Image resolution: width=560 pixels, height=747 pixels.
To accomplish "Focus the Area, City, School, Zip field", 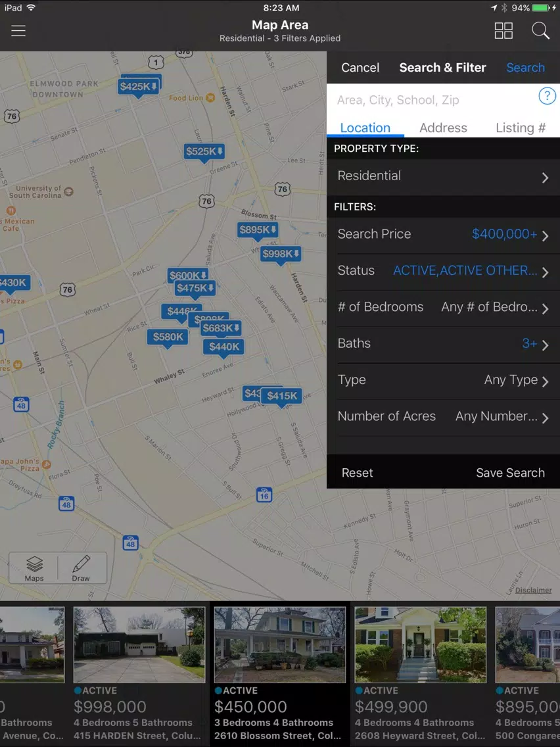I will [432, 100].
